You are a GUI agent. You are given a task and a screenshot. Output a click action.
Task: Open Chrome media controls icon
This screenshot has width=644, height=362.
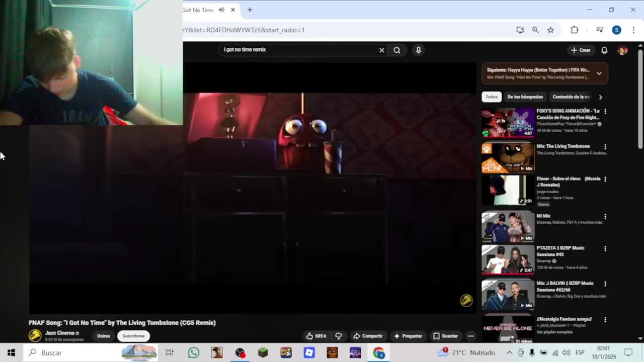pos(599,30)
